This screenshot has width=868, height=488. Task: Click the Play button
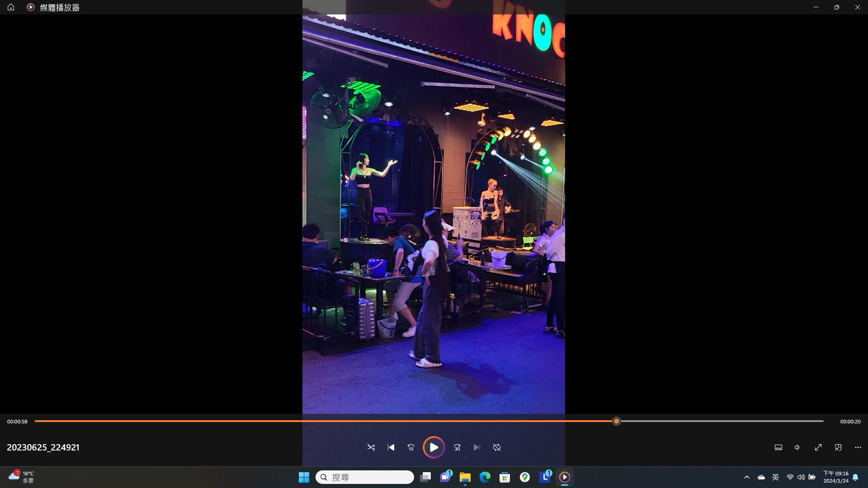click(434, 447)
